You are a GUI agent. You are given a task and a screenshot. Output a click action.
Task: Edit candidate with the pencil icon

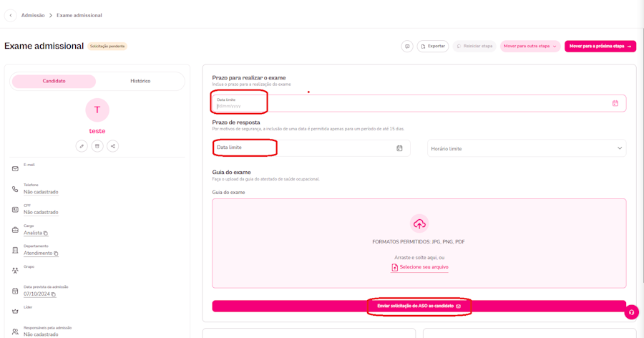(82, 146)
